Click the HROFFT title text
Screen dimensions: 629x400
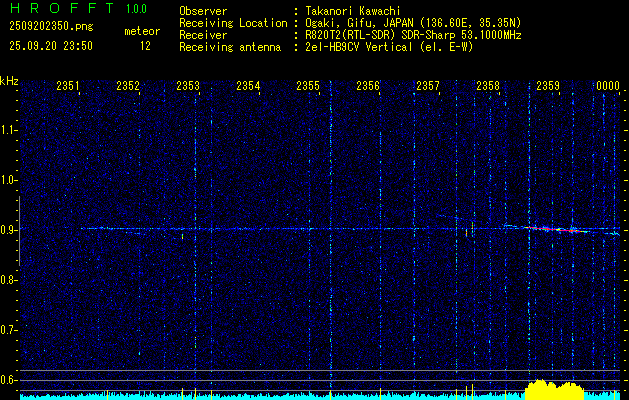coord(63,8)
